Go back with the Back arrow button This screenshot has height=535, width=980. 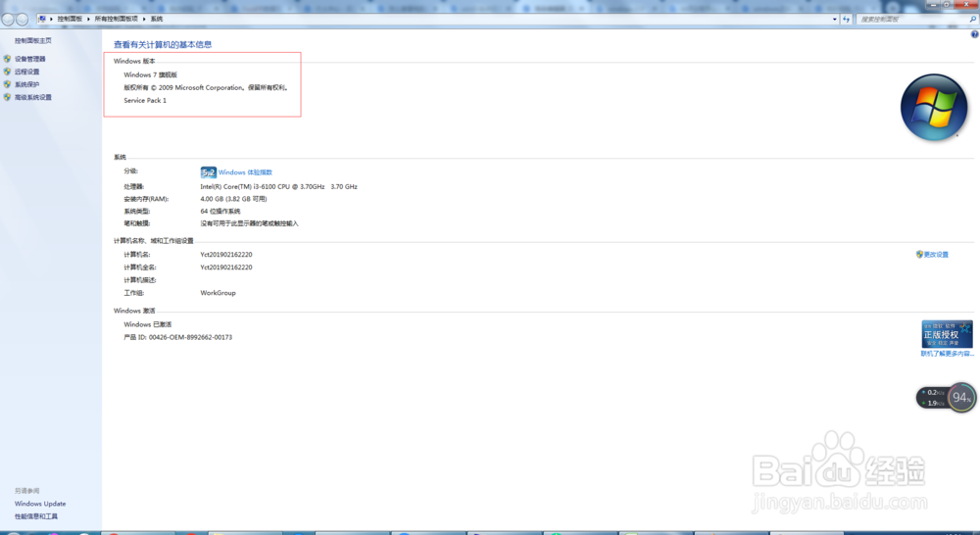point(8,20)
